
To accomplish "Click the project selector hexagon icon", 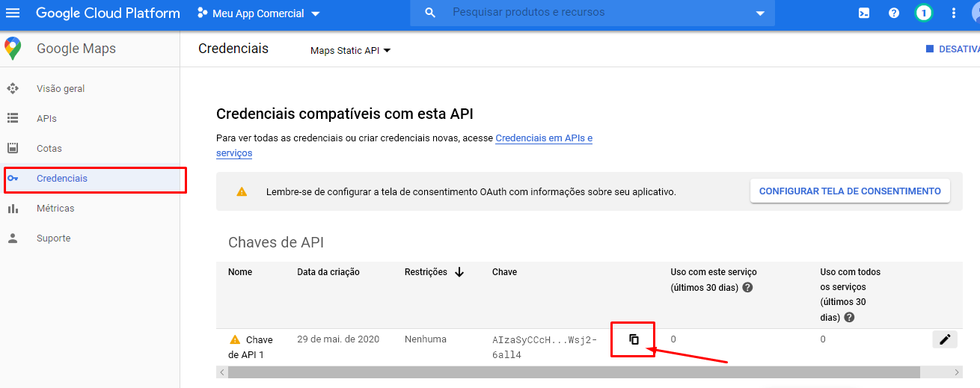I will point(203,13).
